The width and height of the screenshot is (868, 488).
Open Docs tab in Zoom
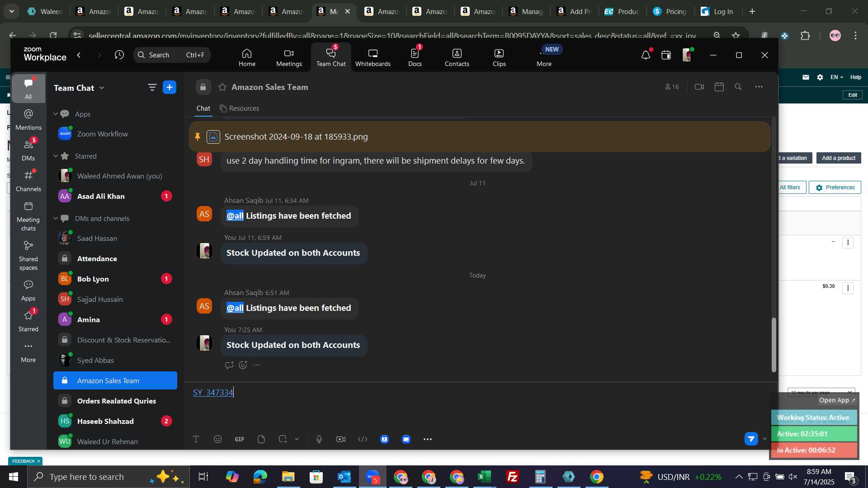pos(415,57)
